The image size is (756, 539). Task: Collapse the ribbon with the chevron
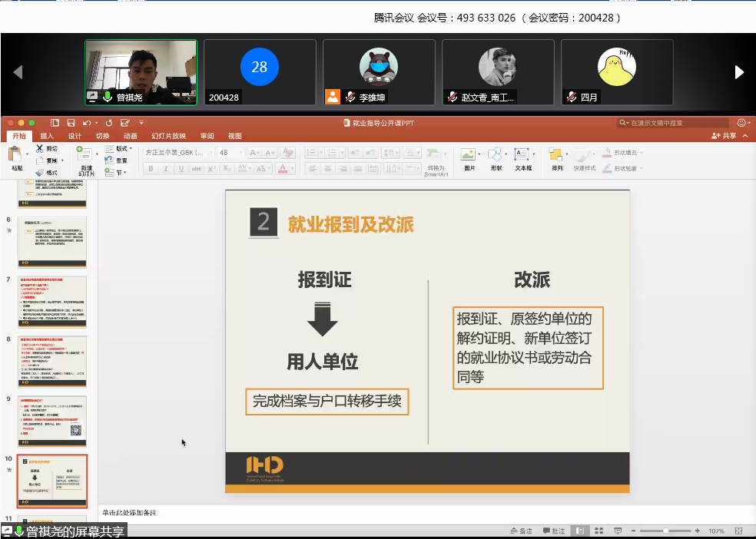coord(745,136)
